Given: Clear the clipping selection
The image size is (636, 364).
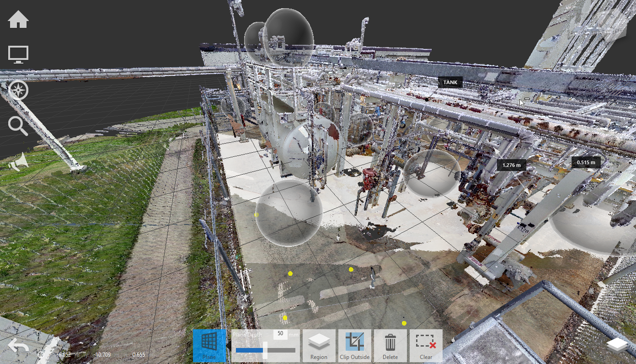Looking at the screenshot, I should click(x=426, y=346).
